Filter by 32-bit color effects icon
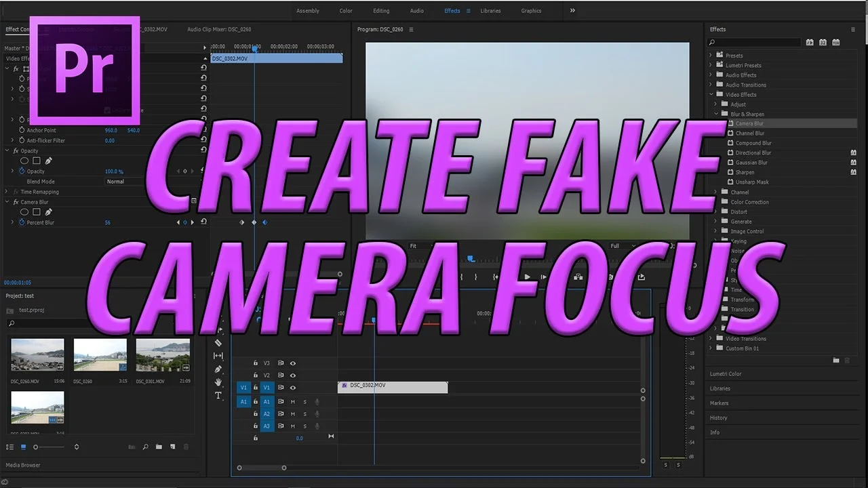The image size is (868, 488). coord(823,42)
